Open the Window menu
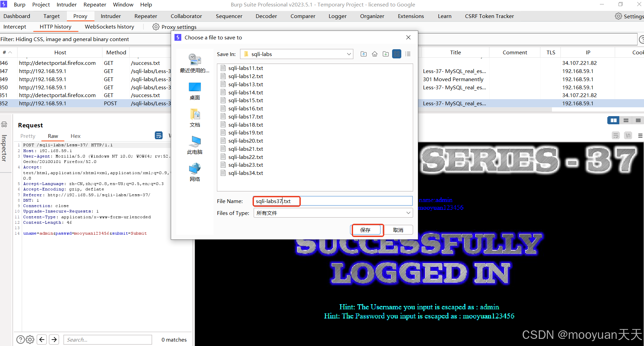The image size is (644, 346). [123, 5]
